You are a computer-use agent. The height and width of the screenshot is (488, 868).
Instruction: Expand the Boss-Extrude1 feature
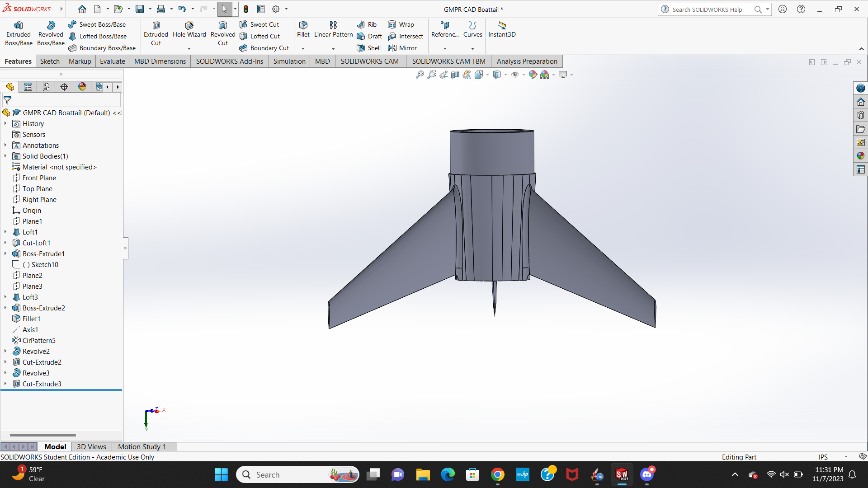pos(5,253)
